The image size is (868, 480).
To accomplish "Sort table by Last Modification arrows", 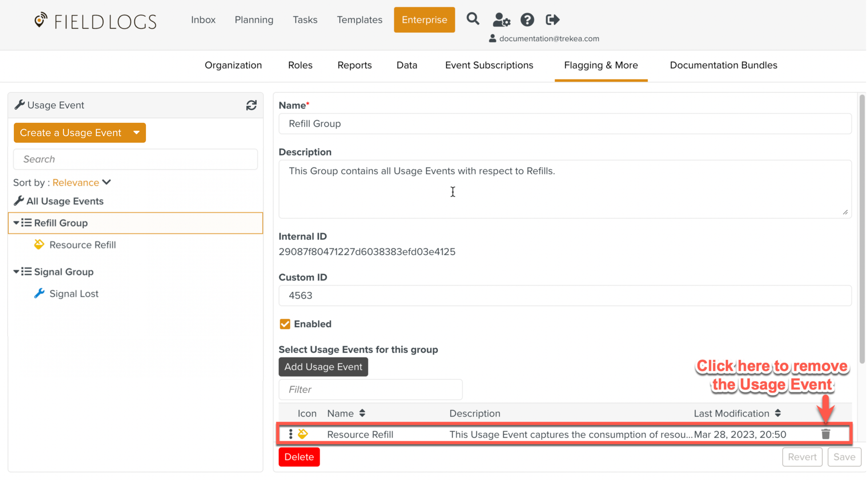I will (778, 413).
